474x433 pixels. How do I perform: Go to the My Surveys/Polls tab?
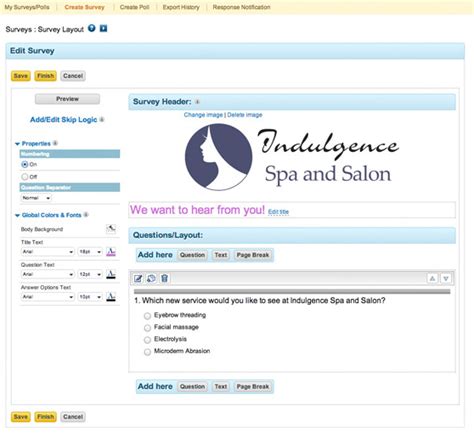click(x=27, y=7)
